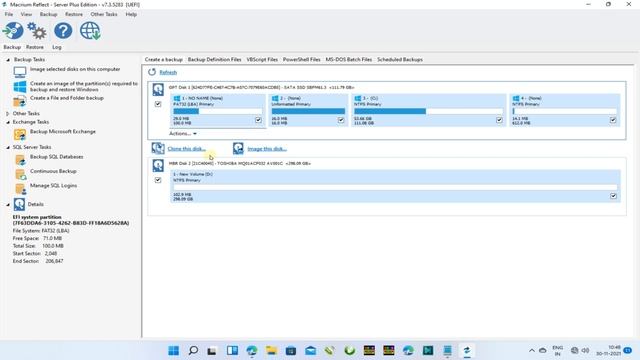
Task: Open the Actions dropdown under Disk 1
Action: tap(183, 133)
